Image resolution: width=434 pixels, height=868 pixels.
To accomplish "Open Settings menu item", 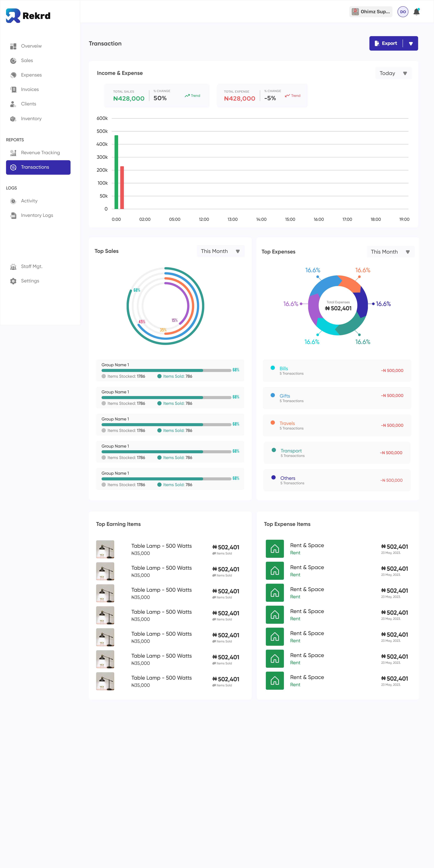I will click(30, 281).
